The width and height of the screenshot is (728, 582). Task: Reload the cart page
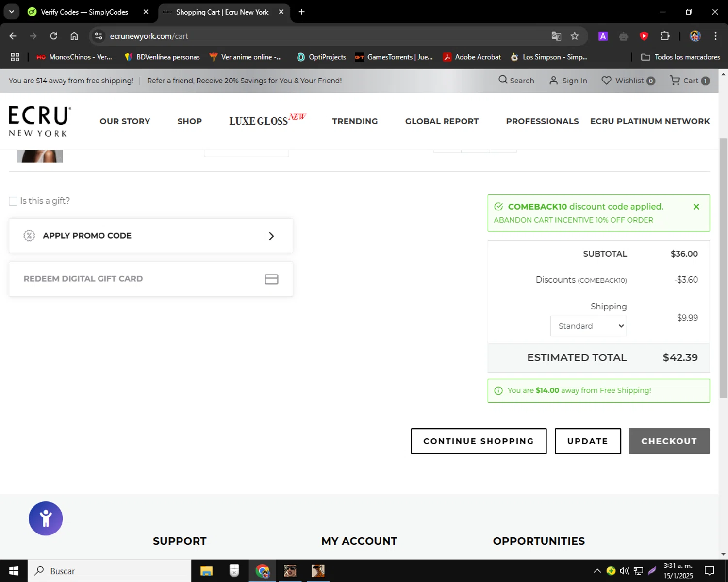tap(54, 36)
